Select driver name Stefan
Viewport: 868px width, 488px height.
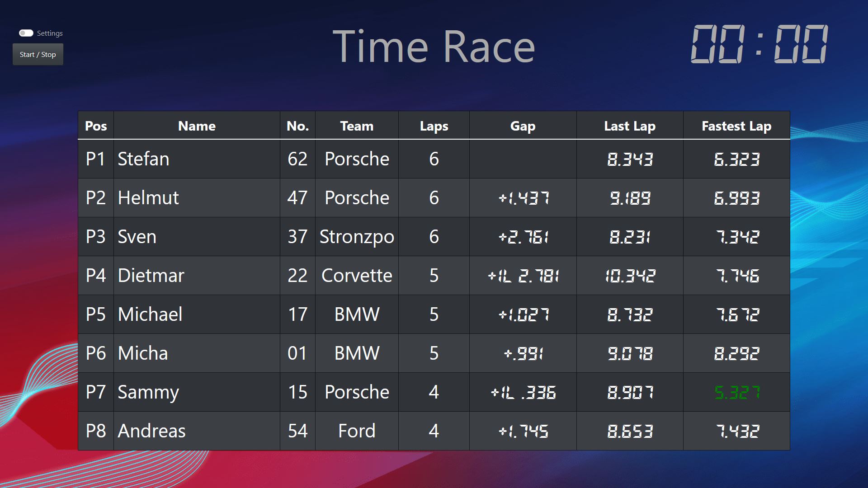(143, 159)
